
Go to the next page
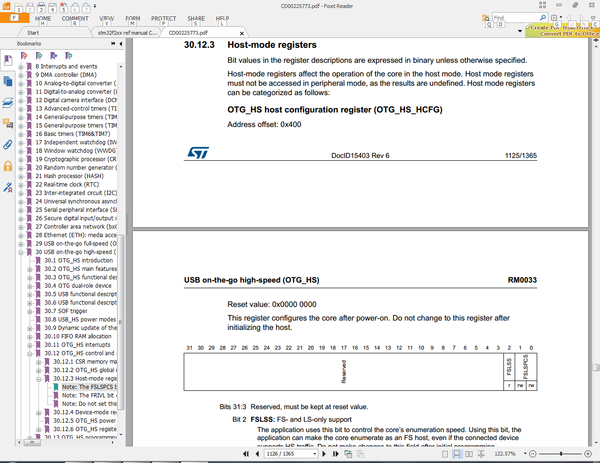324,454
